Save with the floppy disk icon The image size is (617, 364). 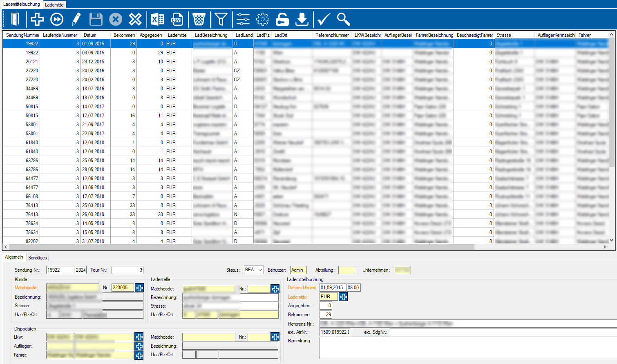96,19
